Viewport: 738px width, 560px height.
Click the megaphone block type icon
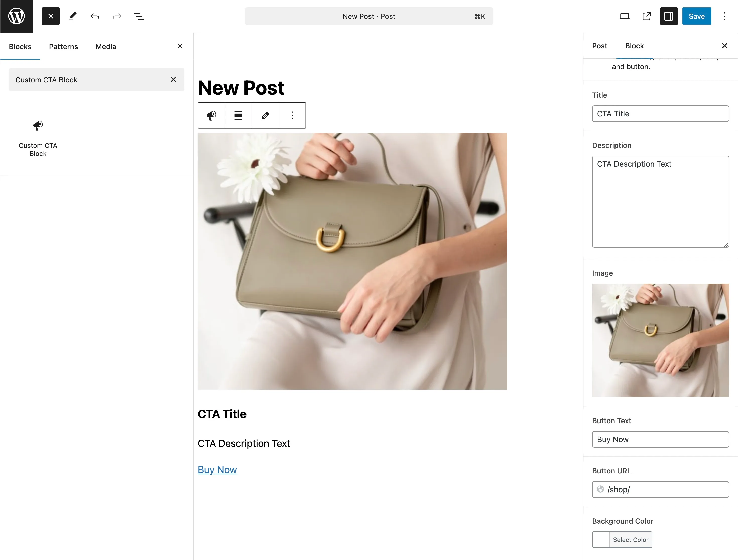211,115
